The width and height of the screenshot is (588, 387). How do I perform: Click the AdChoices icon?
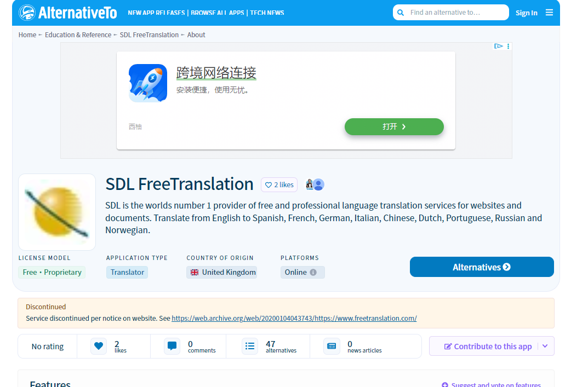point(498,46)
